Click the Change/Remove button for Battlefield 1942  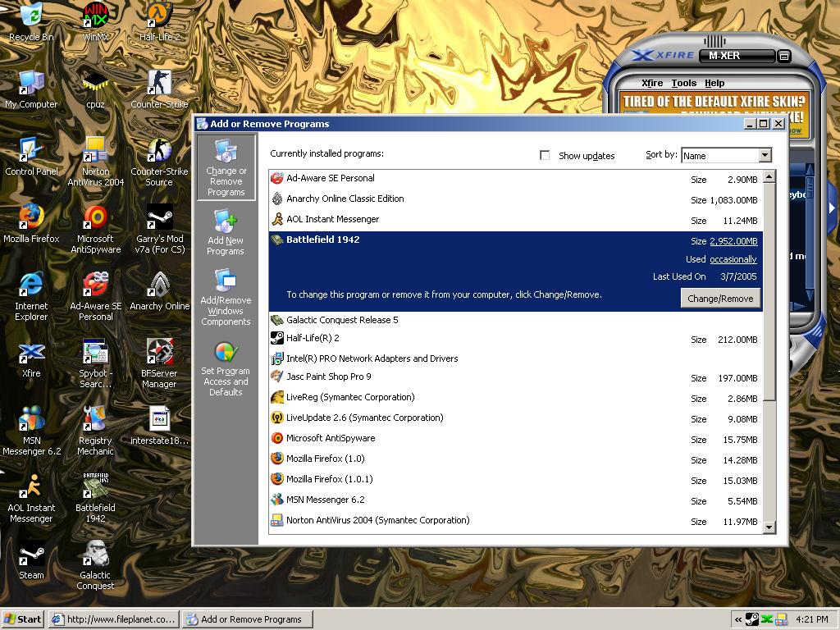720,299
